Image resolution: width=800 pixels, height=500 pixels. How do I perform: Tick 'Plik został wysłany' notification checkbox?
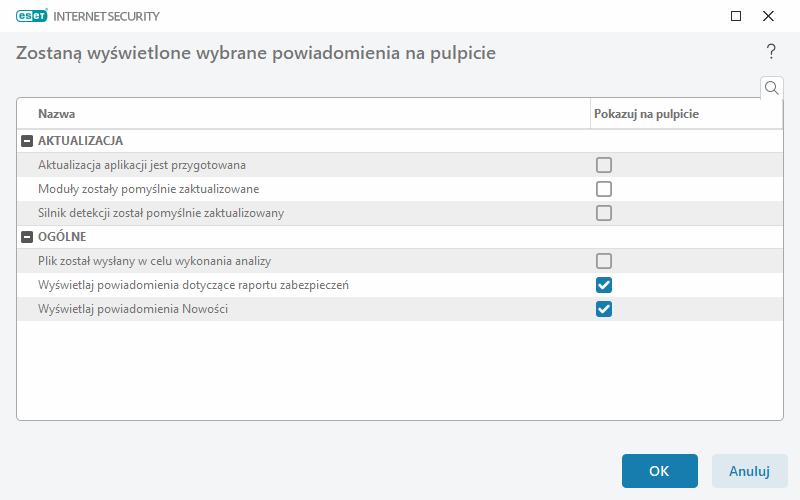point(604,261)
